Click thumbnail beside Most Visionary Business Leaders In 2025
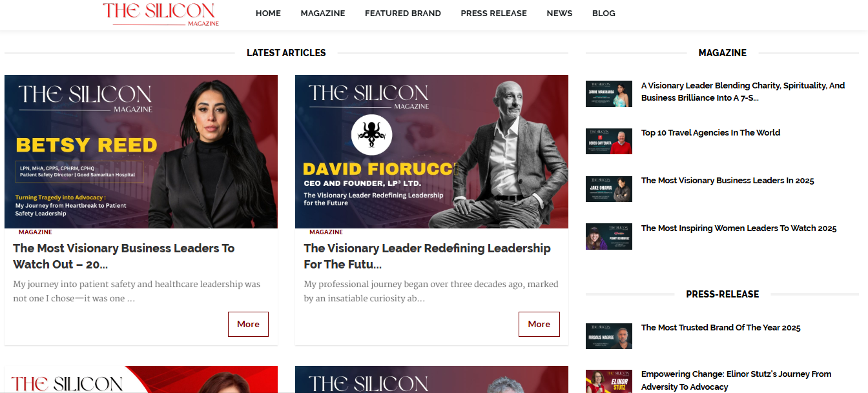 click(x=608, y=189)
